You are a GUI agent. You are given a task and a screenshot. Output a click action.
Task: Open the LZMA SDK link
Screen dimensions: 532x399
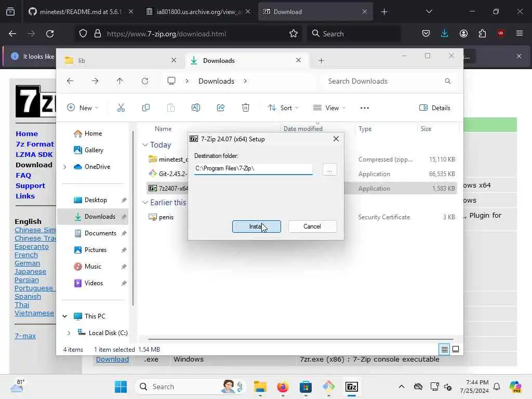[x=34, y=155]
